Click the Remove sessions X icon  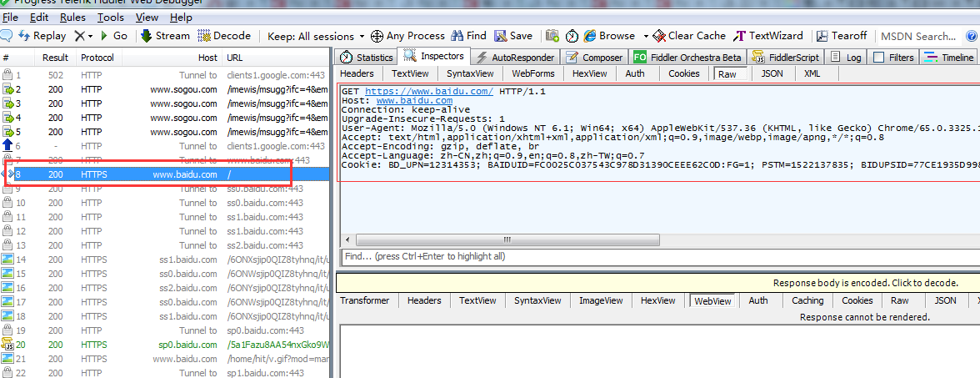pyautogui.click(x=78, y=37)
